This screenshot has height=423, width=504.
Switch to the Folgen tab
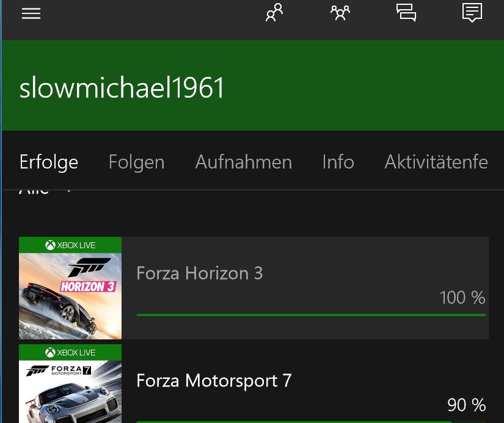137,162
